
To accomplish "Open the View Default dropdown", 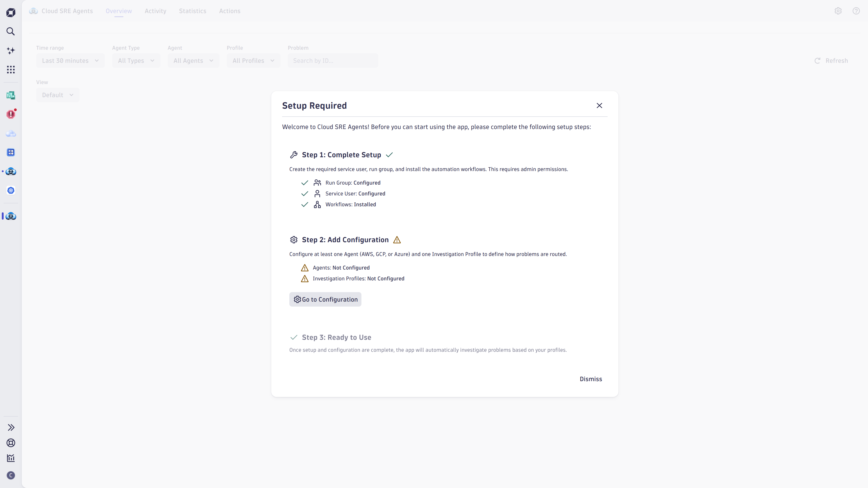I will point(58,95).
